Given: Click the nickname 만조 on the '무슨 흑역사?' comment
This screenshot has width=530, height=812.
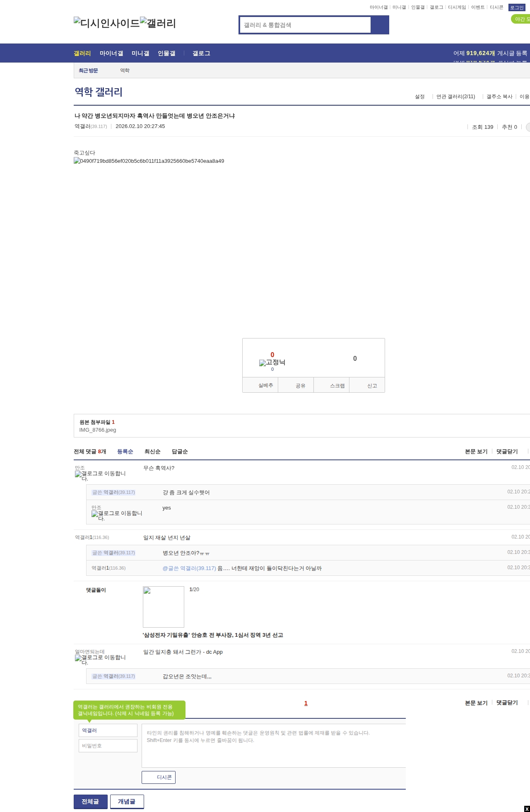Looking at the screenshot, I should (80, 468).
